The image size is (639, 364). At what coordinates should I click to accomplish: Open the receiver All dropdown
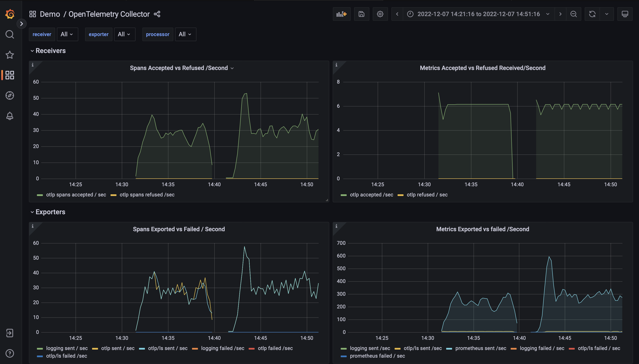(67, 34)
